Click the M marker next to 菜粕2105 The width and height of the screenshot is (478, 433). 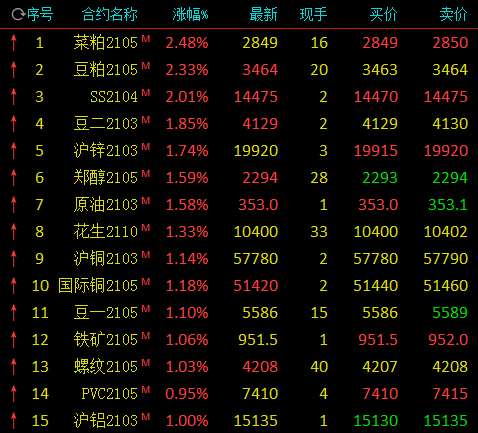click(x=146, y=39)
